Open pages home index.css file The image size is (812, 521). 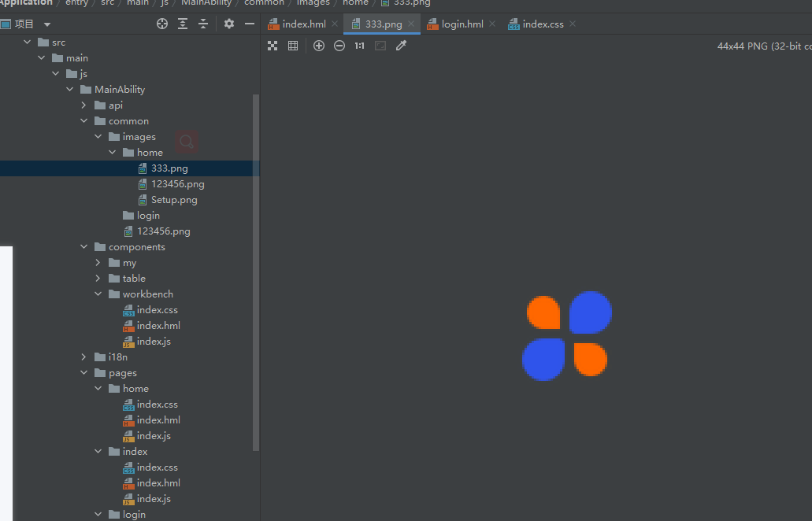pos(150,404)
